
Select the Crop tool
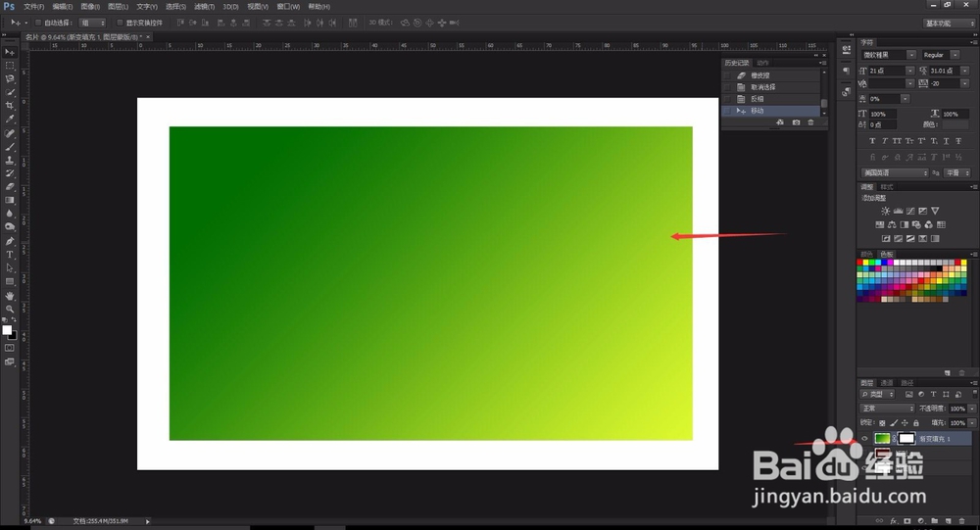pyautogui.click(x=10, y=106)
